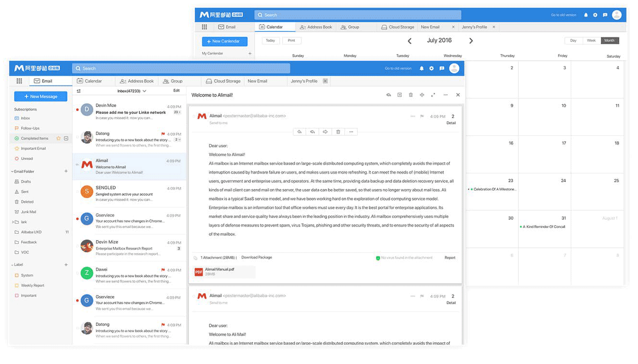Add a new email folder with the plus icon
Image resolution: width=638 pixels, height=364 pixels.
pyautogui.click(x=66, y=171)
